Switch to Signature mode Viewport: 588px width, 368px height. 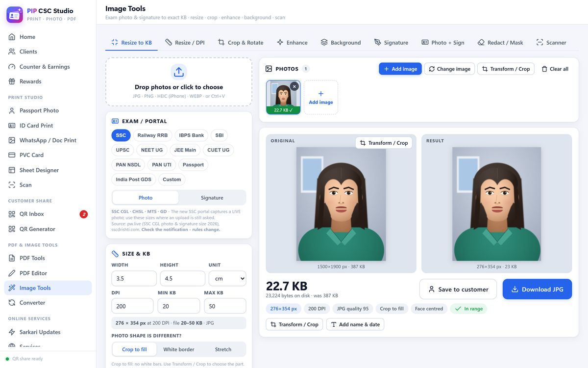(212, 198)
